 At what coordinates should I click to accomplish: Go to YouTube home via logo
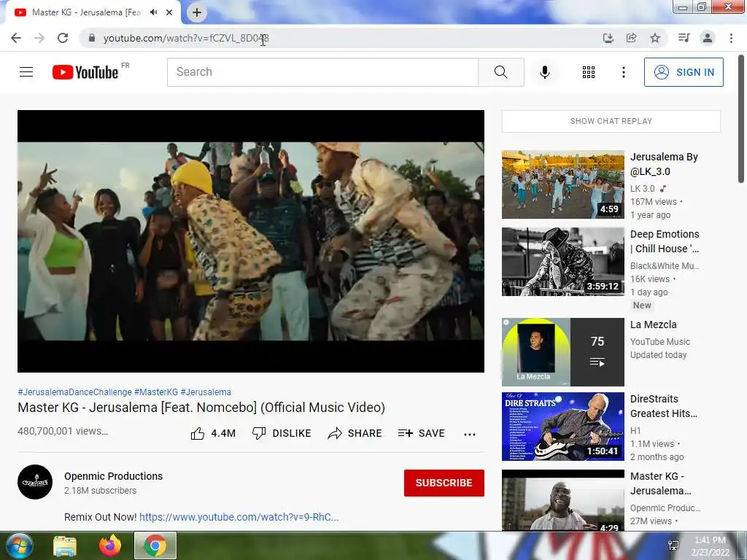86,72
